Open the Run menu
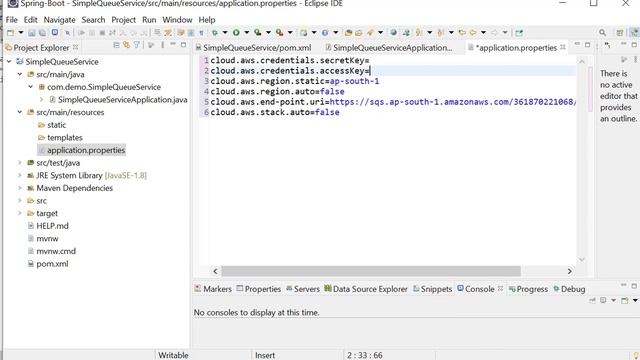 (149, 20)
